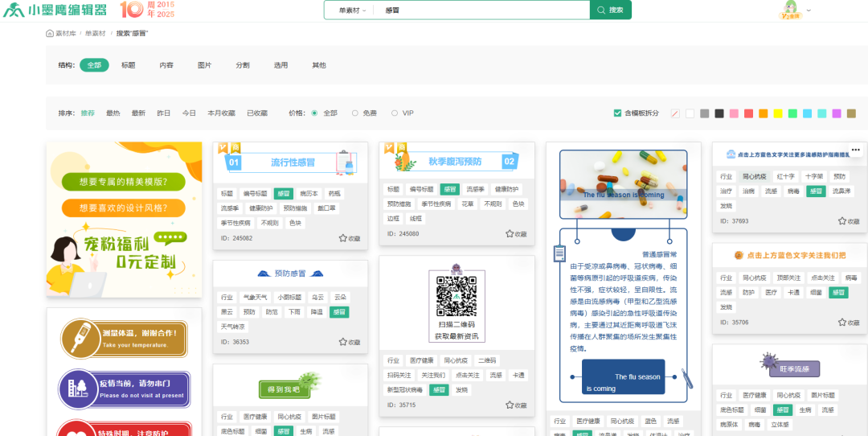The width and height of the screenshot is (868, 436).
Task: Expand the arrow beside the avatar
Action: tap(809, 10)
